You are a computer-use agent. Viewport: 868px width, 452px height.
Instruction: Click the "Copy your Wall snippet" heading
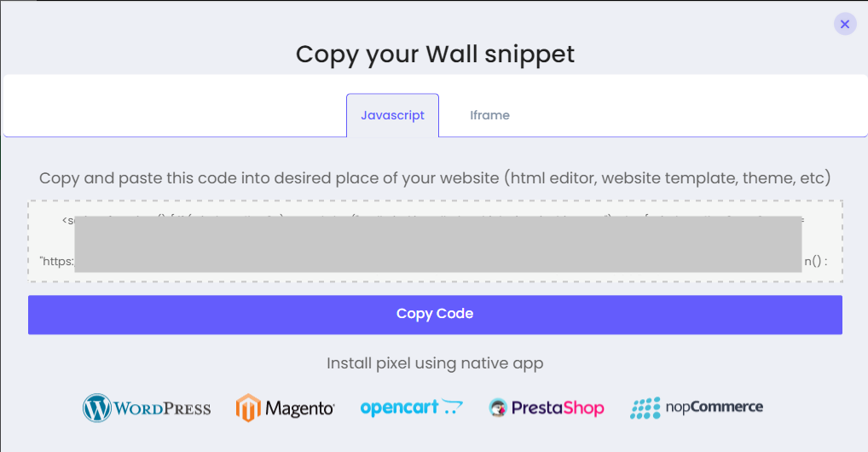point(435,55)
